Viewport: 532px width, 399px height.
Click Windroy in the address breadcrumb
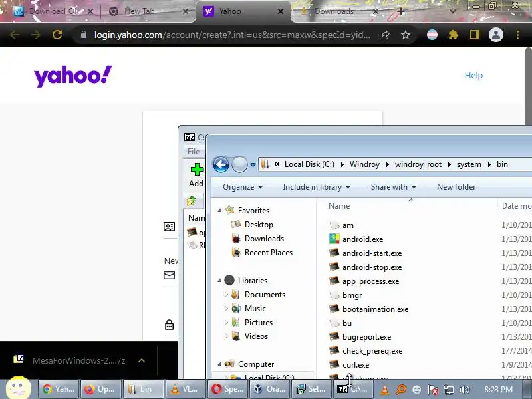[364, 164]
